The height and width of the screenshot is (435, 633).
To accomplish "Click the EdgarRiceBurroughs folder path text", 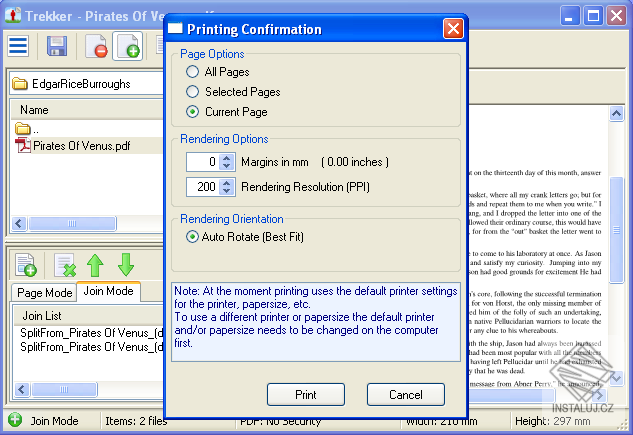I will 81,84.
